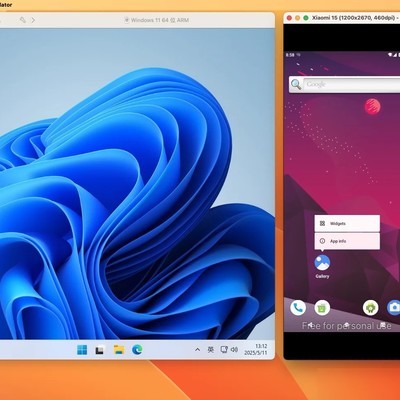Viewport: 400px width, 400px height.
Task: Click the forward chevron in VM window toolbar
Action: point(33,20)
